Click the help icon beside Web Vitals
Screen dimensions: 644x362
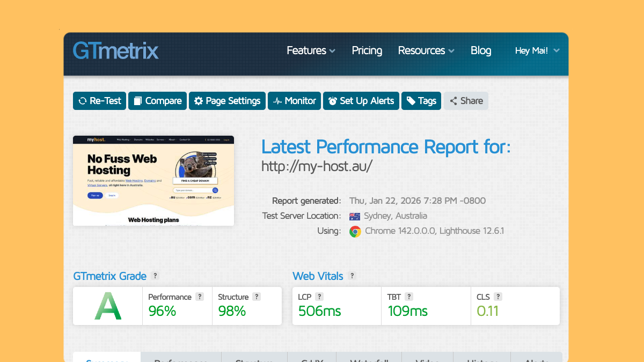352,276
